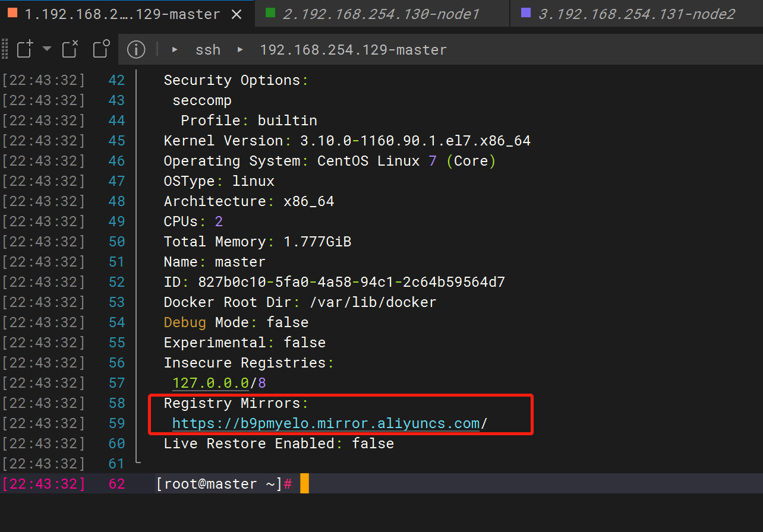The width and height of the screenshot is (763, 532).
Task: Expand the arrow before 192.168.254.129-master breadcrumb
Action: pos(240,49)
